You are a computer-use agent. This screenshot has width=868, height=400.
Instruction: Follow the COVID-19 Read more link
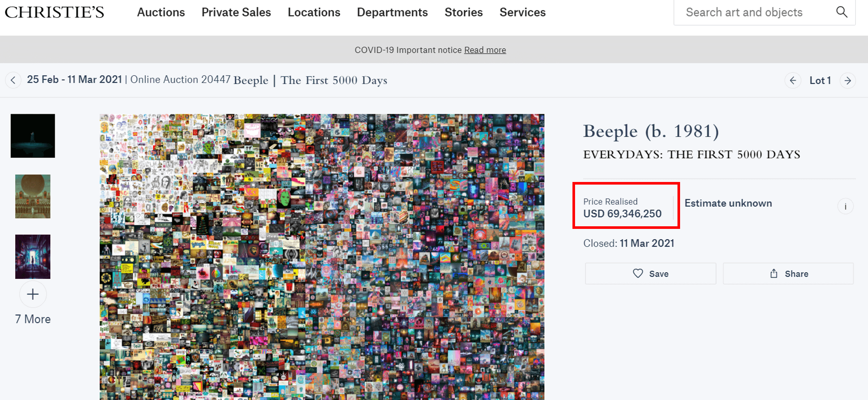coord(485,50)
